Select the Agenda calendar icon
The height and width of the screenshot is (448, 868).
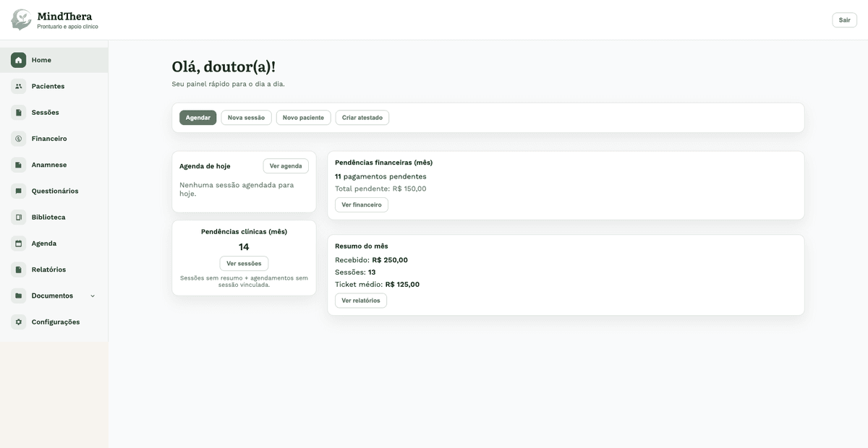pos(17,242)
